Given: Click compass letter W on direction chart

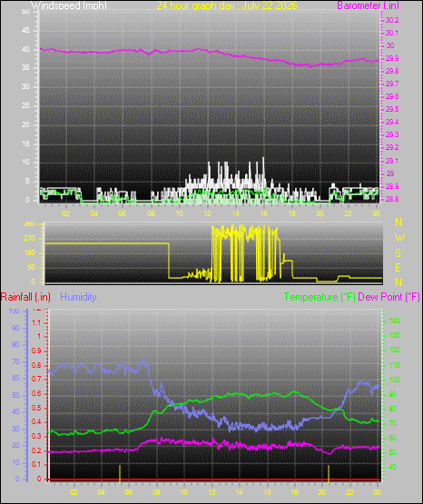Looking at the screenshot, I should click(x=399, y=238).
